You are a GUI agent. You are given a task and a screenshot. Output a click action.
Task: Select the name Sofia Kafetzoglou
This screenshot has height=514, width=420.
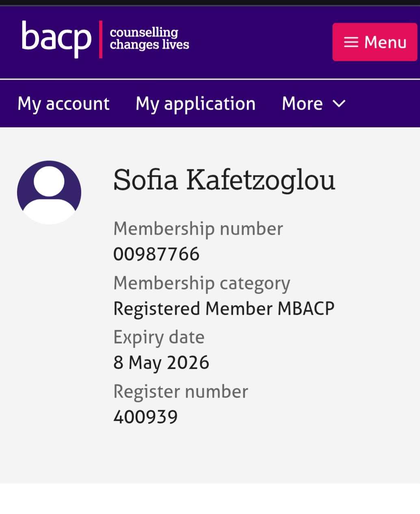tap(224, 179)
